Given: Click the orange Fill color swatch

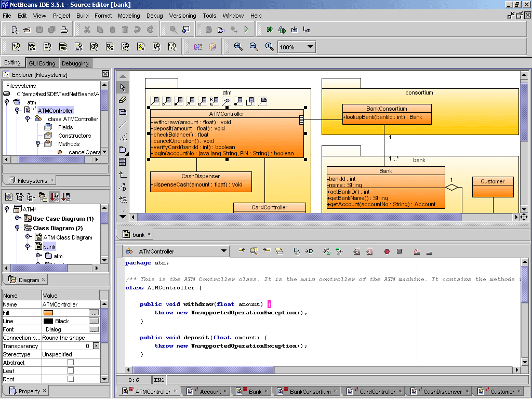Looking at the screenshot, I should pos(48,312).
